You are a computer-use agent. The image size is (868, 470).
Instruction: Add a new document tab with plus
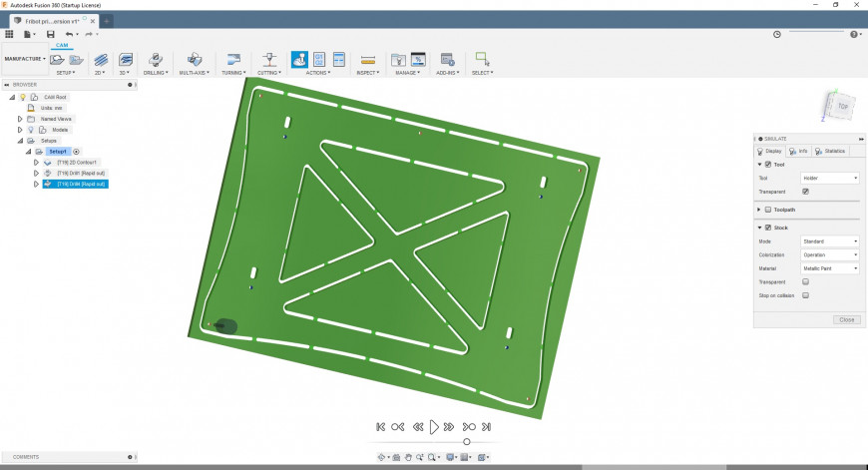point(107,21)
